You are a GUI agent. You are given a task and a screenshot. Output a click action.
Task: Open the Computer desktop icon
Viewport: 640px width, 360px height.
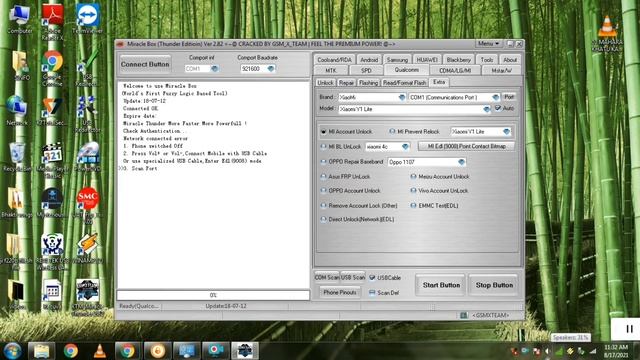click(19, 18)
